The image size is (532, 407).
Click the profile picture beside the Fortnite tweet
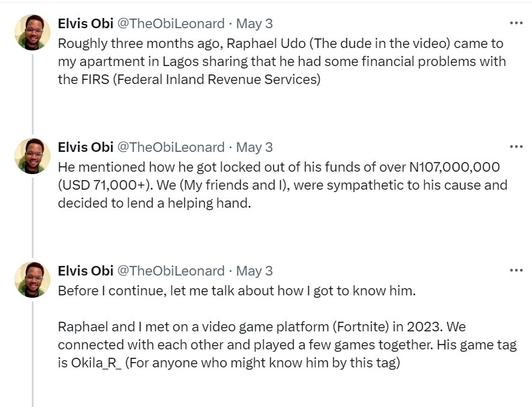click(32, 279)
